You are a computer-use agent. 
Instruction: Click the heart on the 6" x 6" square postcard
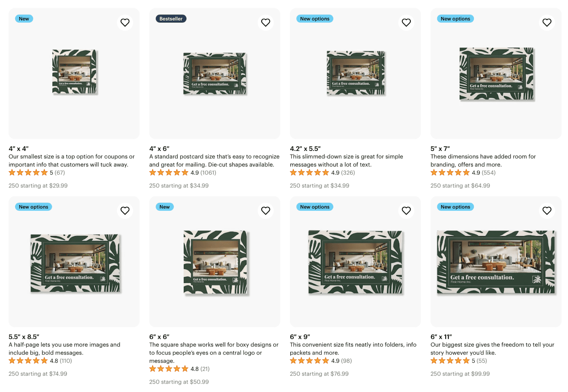266,211
